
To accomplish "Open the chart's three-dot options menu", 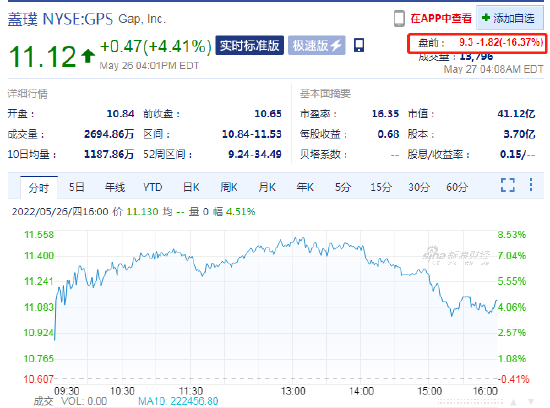I will pyautogui.click(x=531, y=185).
